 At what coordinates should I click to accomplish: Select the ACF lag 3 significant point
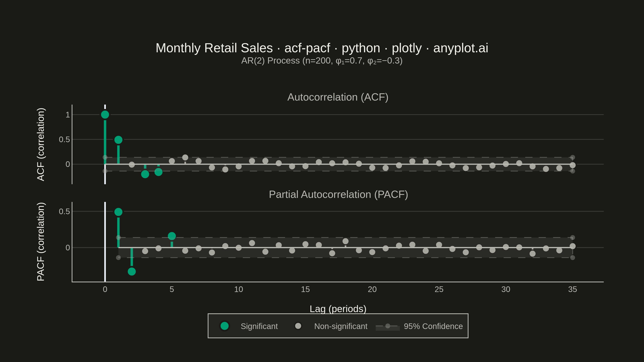(x=145, y=174)
